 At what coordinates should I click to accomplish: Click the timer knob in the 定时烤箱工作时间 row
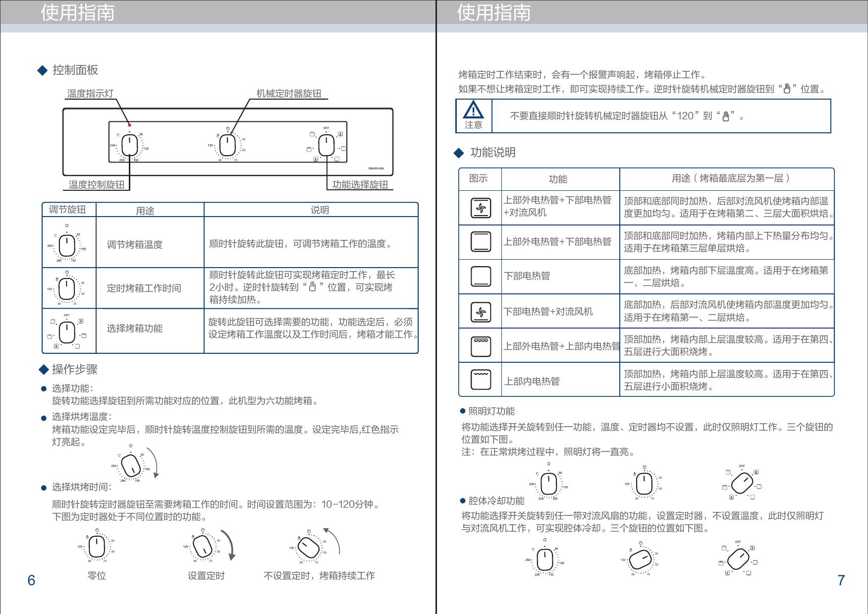[x=67, y=288]
